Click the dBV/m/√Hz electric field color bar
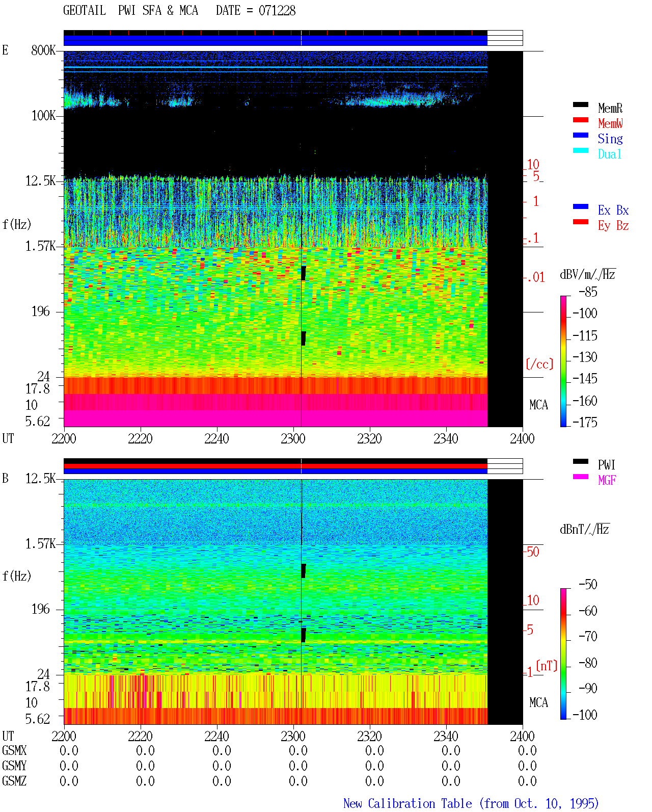 pyautogui.click(x=563, y=361)
